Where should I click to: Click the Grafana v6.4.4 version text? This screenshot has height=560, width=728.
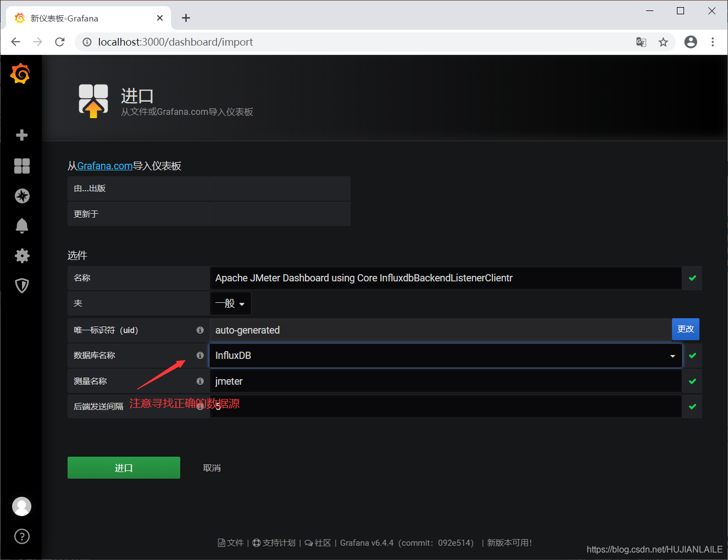(x=367, y=543)
